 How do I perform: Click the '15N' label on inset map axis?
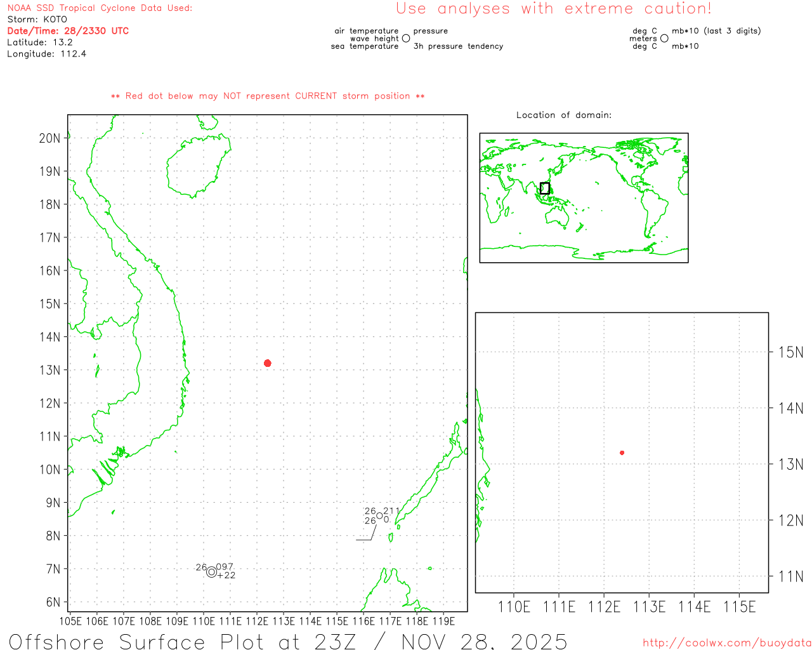790,352
